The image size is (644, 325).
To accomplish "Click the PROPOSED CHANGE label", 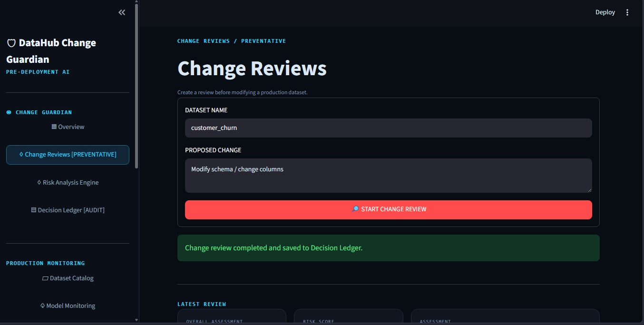I will (213, 150).
